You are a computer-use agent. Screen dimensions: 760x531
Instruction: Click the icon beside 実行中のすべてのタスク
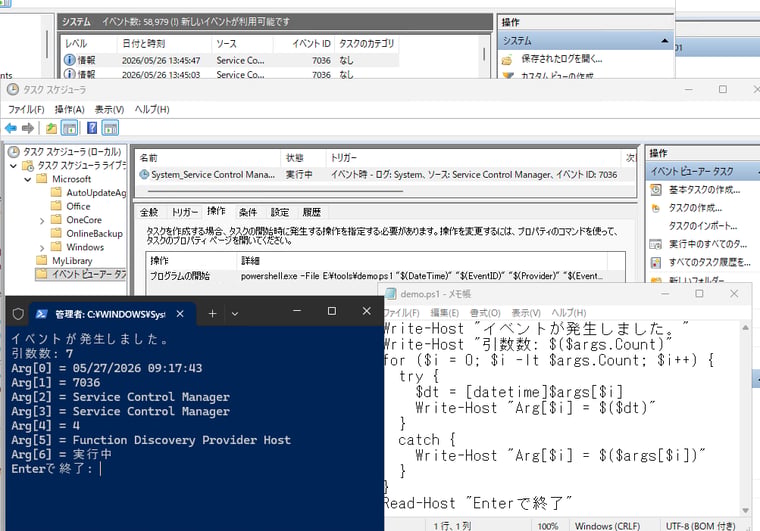pyautogui.click(x=656, y=244)
